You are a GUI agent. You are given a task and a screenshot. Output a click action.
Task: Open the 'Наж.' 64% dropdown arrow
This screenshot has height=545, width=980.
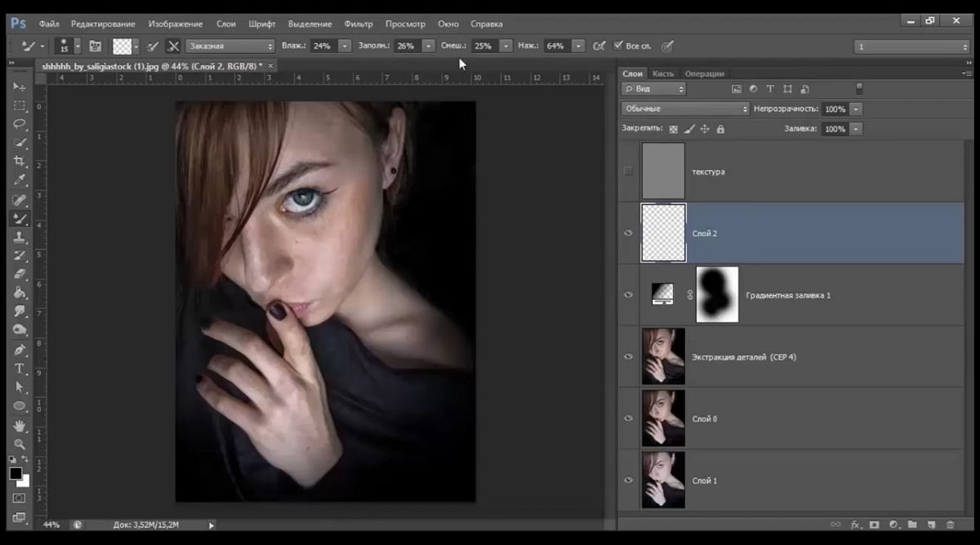coord(580,47)
